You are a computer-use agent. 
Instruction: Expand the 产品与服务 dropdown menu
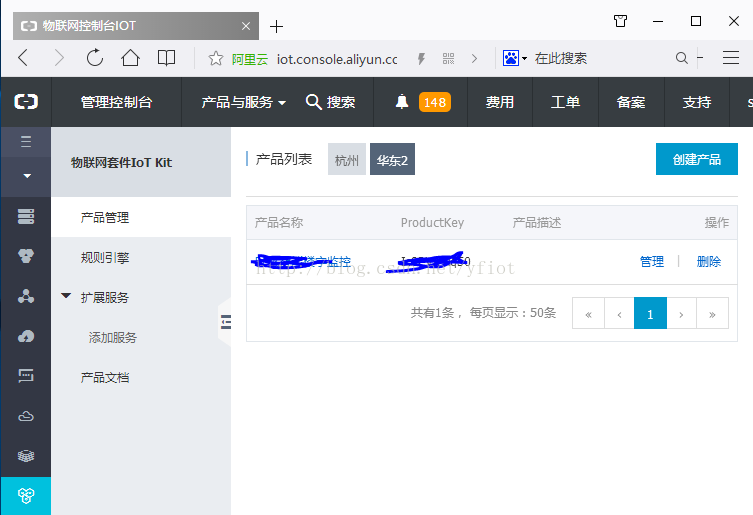pyautogui.click(x=243, y=102)
